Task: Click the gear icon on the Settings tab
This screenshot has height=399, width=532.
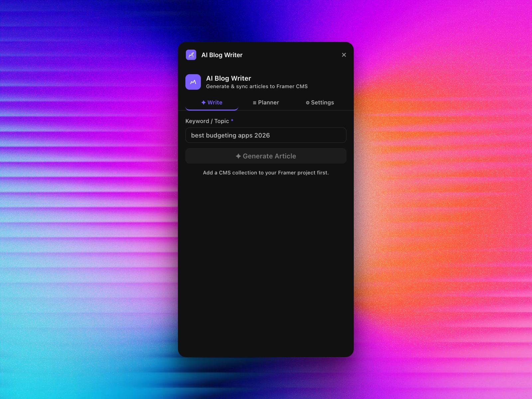Action: point(308,102)
